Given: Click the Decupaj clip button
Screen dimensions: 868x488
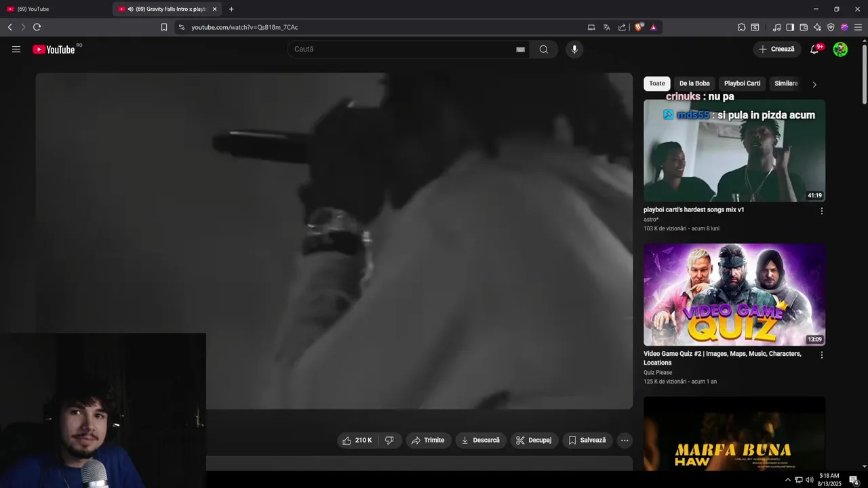Looking at the screenshot, I should pyautogui.click(x=534, y=441).
